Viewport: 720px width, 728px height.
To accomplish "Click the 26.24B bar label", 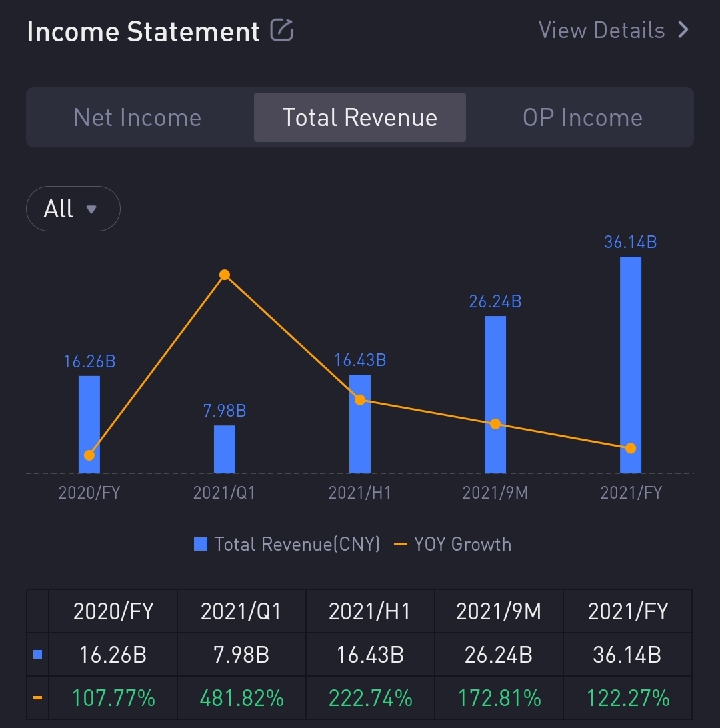I will [495, 302].
